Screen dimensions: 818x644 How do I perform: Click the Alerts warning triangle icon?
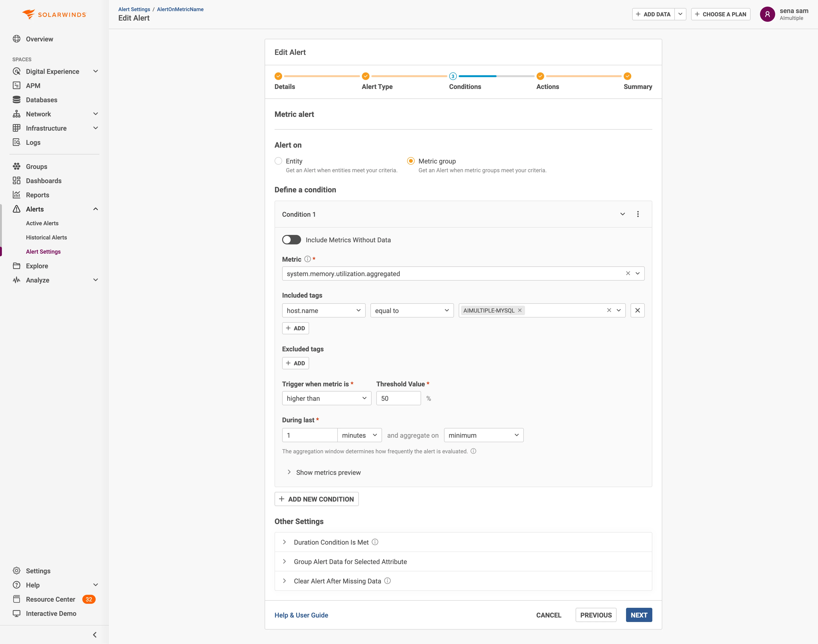click(x=17, y=209)
